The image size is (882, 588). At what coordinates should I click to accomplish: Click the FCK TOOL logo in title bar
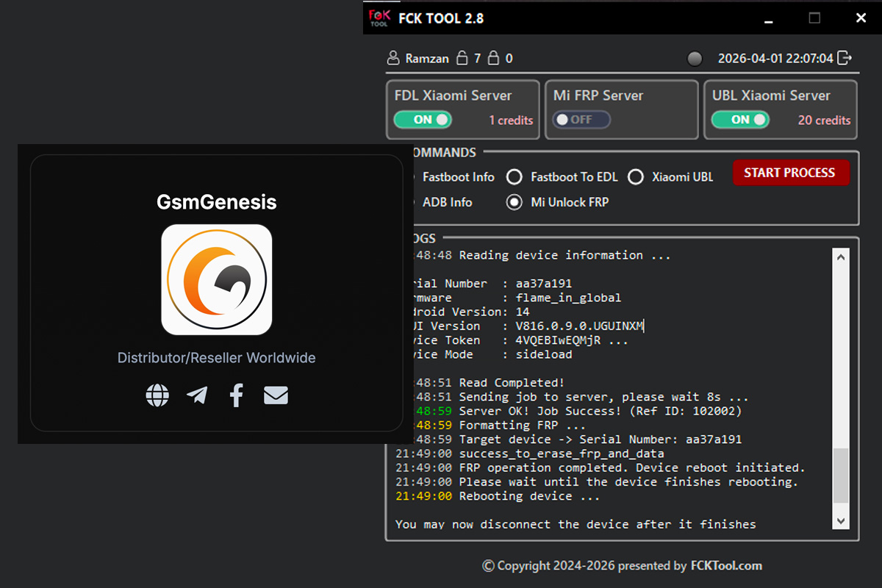point(379,18)
